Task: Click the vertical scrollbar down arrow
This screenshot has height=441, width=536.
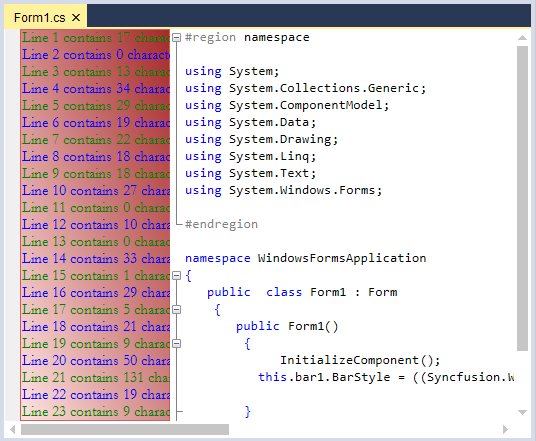Action: click(522, 412)
